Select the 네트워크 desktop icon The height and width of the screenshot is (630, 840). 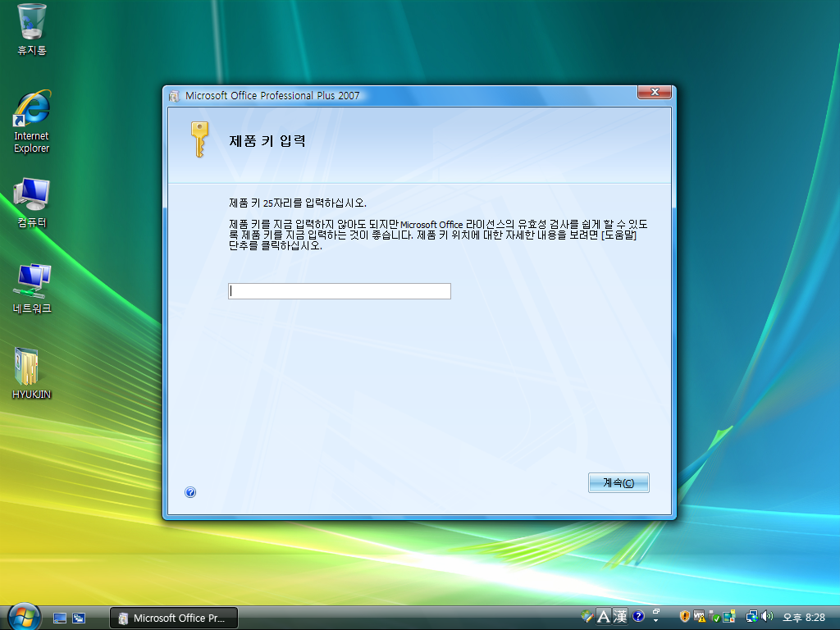coord(32,289)
